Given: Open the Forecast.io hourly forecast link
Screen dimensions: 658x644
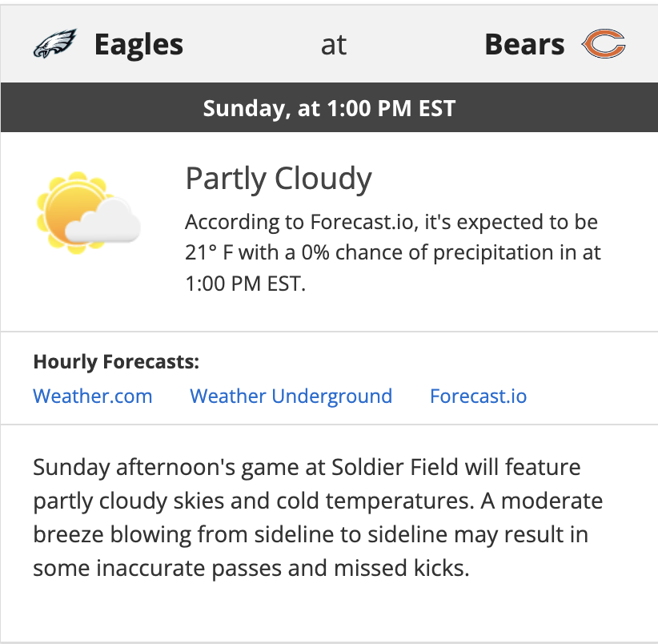Looking at the screenshot, I should (x=479, y=396).
